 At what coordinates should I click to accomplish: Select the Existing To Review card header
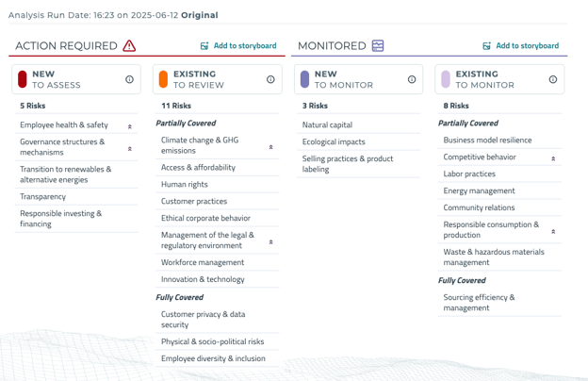pos(215,79)
